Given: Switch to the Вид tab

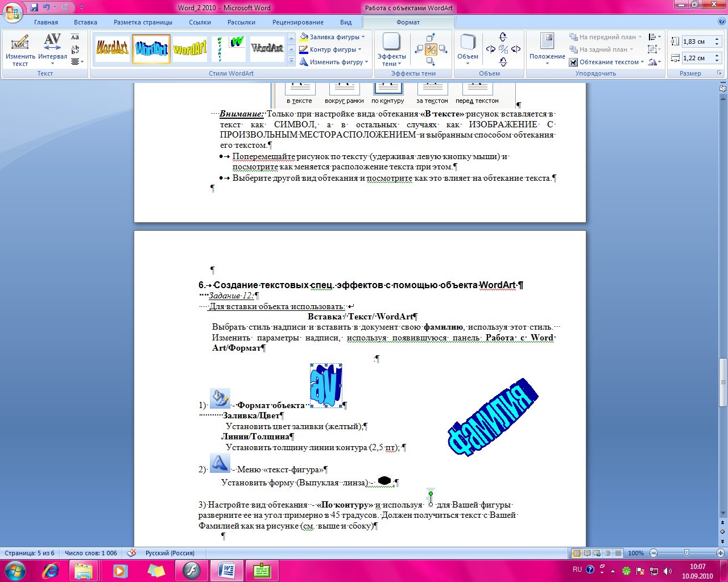Looking at the screenshot, I should pos(346,22).
